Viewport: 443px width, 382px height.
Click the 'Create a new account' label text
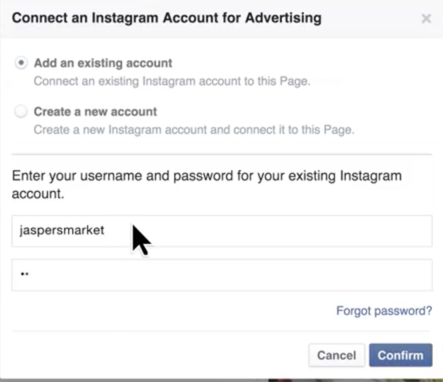tap(95, 112)
